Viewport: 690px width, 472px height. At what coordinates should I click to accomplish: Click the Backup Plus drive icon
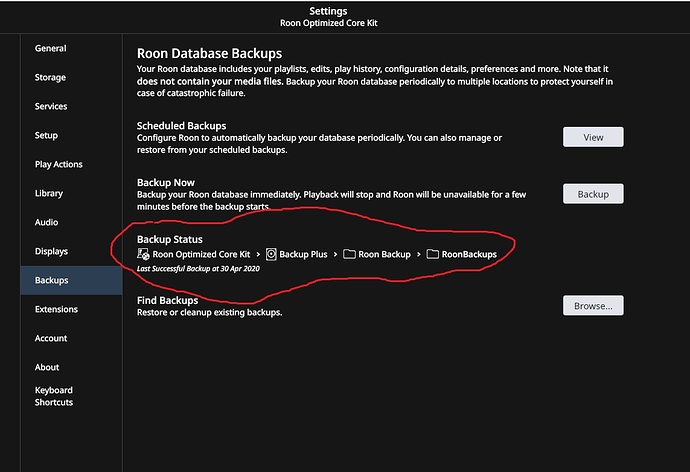pyautogui.click(x=271, y=254)
